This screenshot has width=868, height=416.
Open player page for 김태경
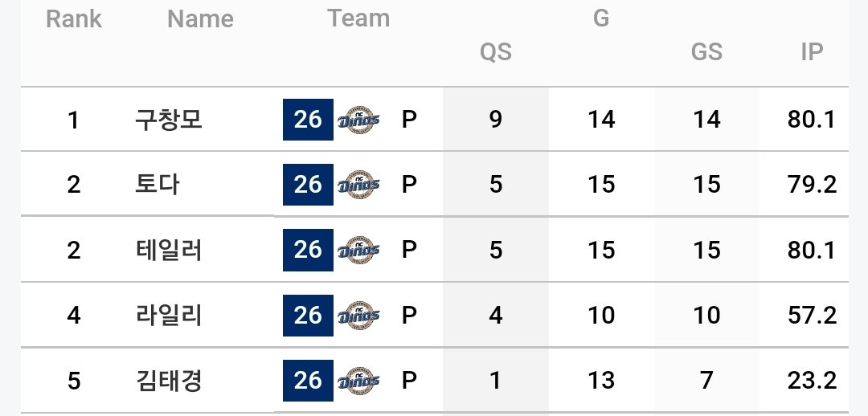pyautogui.click(x=169, y=381)
